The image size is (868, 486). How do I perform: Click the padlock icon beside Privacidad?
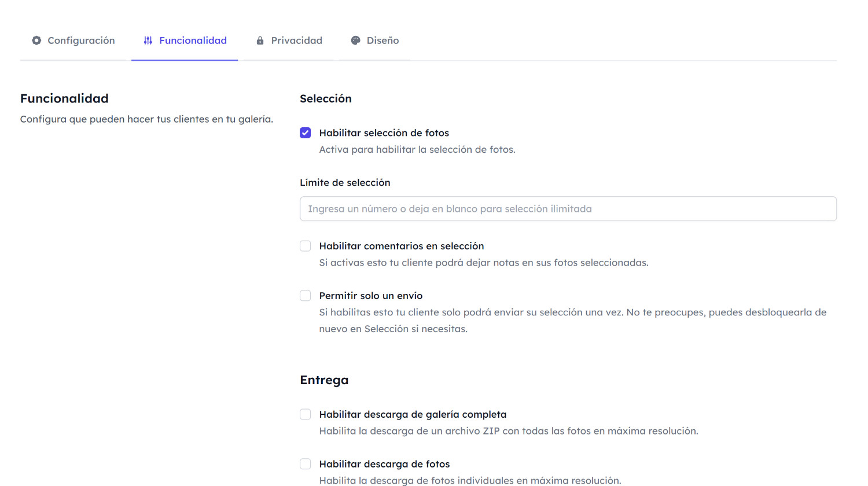[260, 41]
